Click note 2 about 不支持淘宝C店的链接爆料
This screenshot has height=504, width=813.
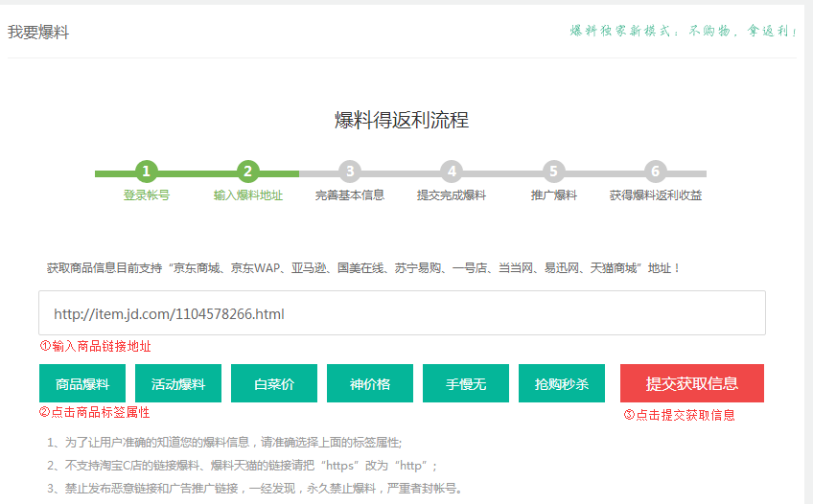(243, 466)
